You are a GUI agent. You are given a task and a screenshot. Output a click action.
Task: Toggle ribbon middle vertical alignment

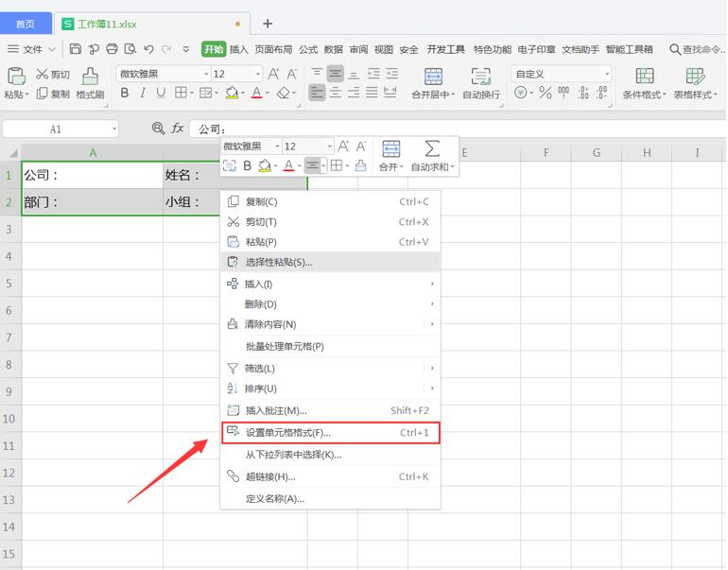click(336, 74)
